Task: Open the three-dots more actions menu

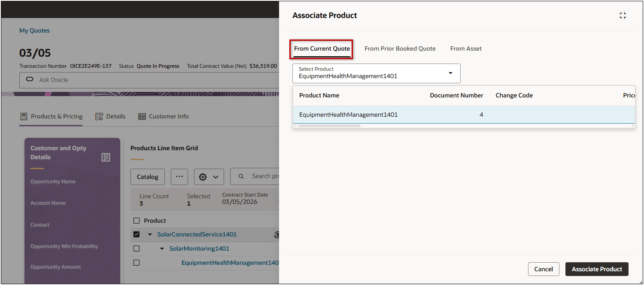Action: (179, 176)
